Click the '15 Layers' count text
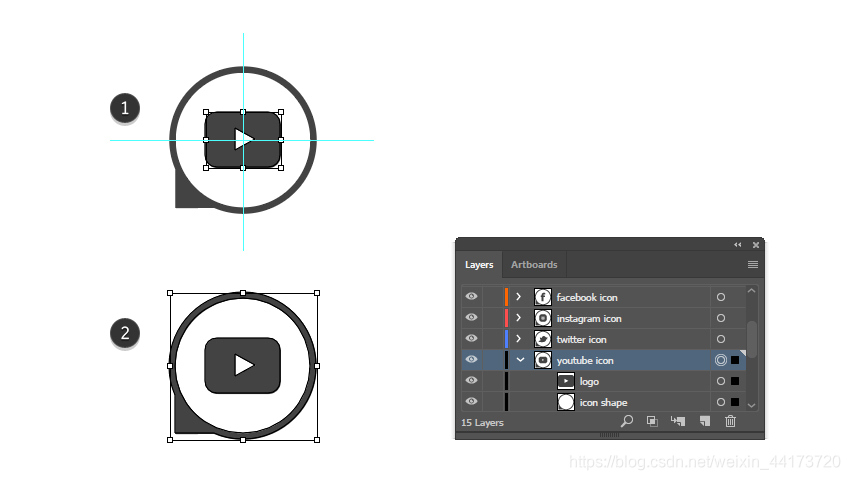This screenshot has height=480, width=850. 482,423
